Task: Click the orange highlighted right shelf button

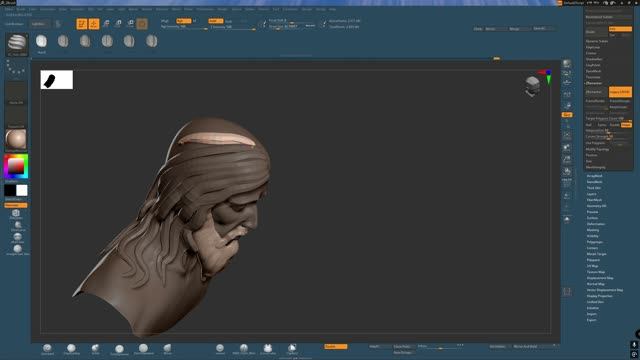Action: point(567,115)
